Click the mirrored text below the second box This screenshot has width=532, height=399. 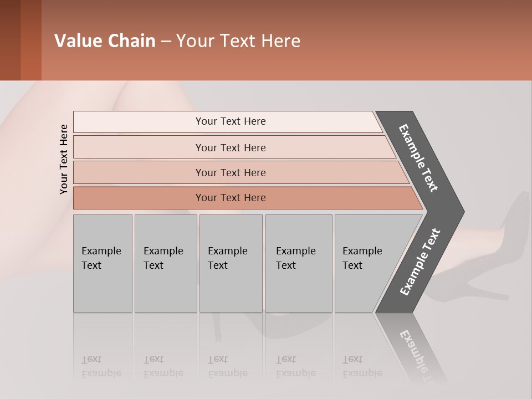(163, 366)
